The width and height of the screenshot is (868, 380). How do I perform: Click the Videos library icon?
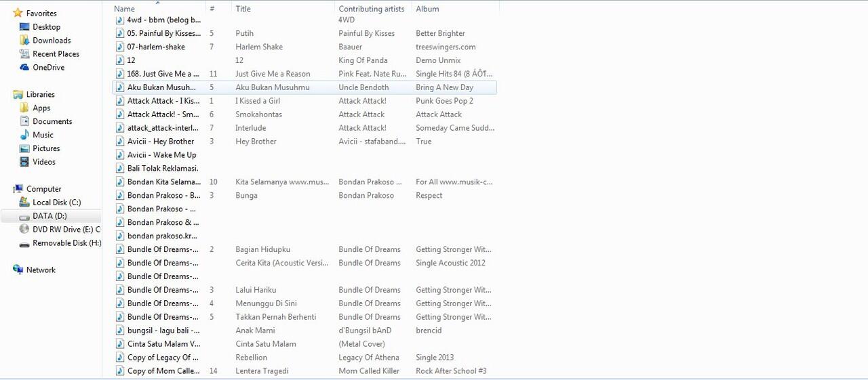point(24,162)
